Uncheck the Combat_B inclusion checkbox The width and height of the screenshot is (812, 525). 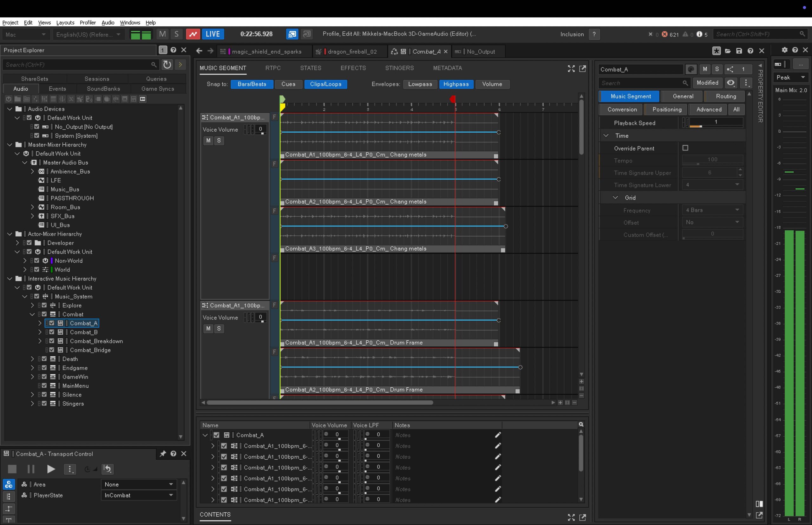coord(52,332)
